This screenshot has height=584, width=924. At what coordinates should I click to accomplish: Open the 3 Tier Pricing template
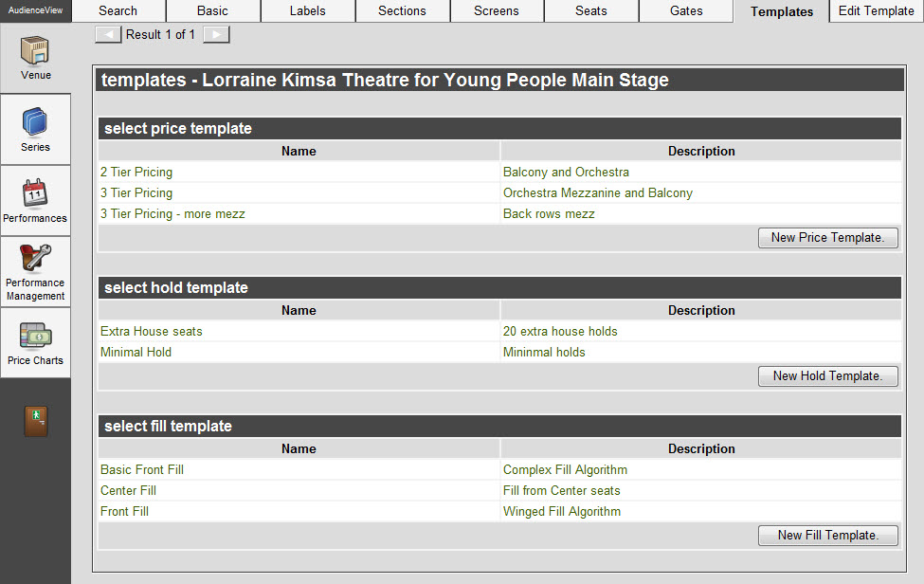(136, 192)
